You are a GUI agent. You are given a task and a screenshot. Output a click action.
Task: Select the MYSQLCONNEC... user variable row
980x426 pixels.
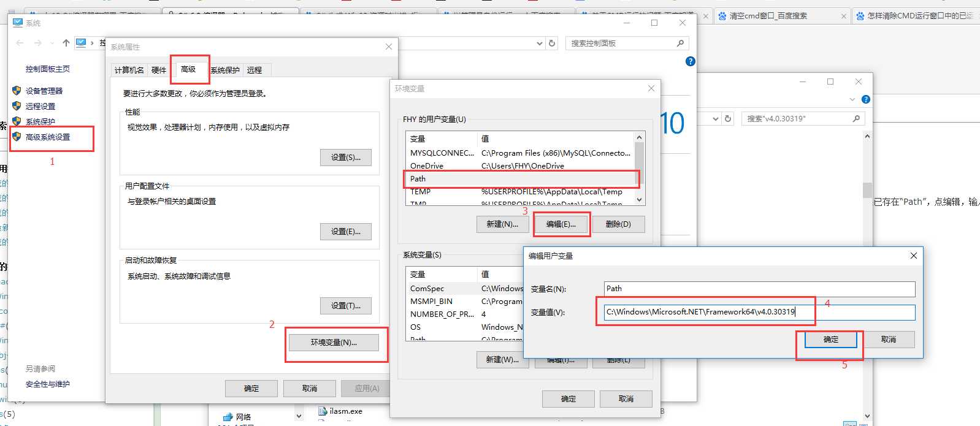[x=520, y=153]
